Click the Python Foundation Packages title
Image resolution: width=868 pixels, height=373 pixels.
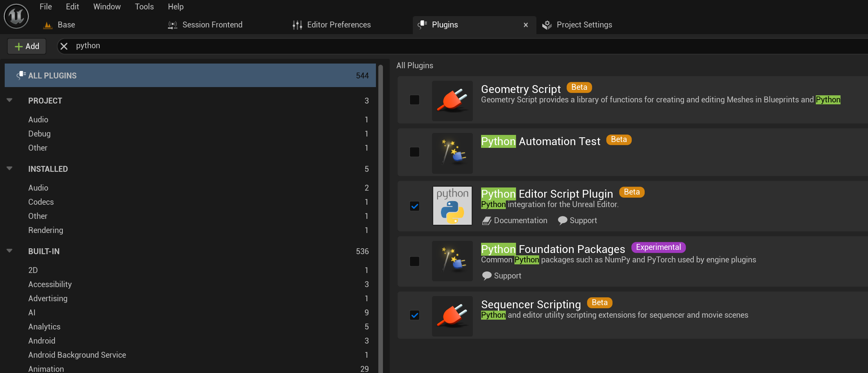click(553, 249)
